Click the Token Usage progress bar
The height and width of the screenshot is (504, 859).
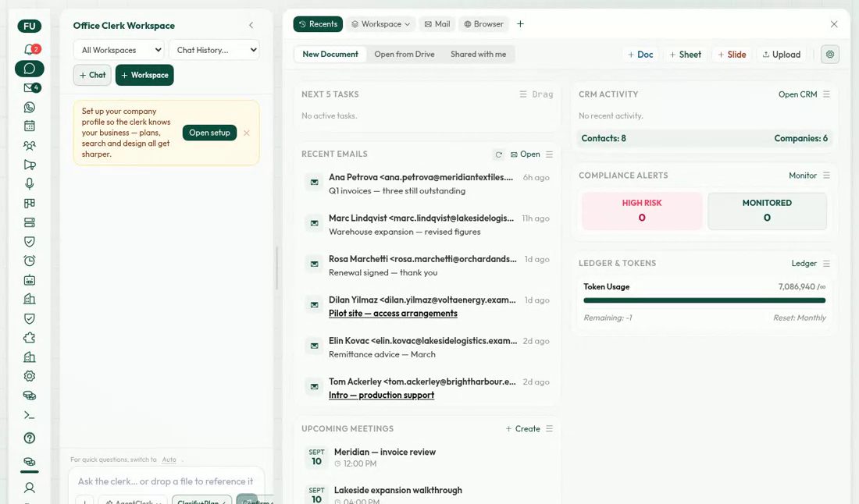(704, 300)
